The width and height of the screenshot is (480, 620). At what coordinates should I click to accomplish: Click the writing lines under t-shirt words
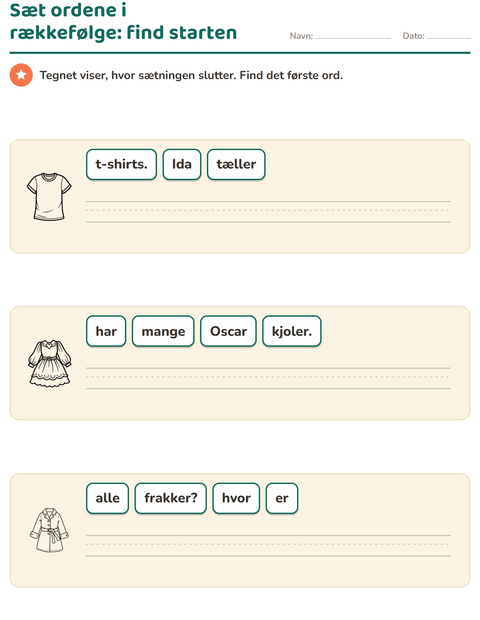pyautogui.click(x=268, y=212)
